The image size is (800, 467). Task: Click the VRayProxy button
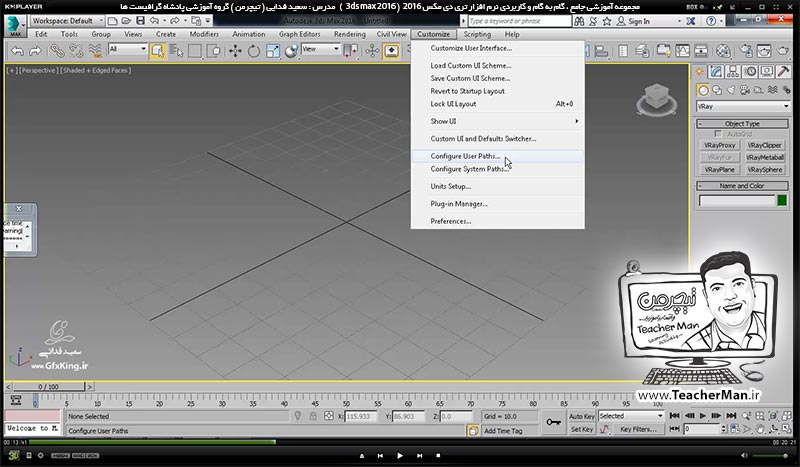point(719,145)
